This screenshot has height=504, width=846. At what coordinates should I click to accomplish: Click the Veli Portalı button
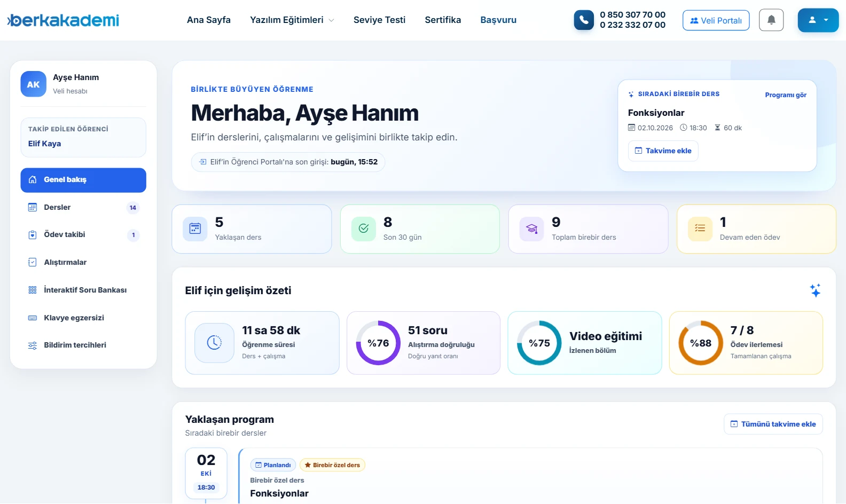coord(716,20)
